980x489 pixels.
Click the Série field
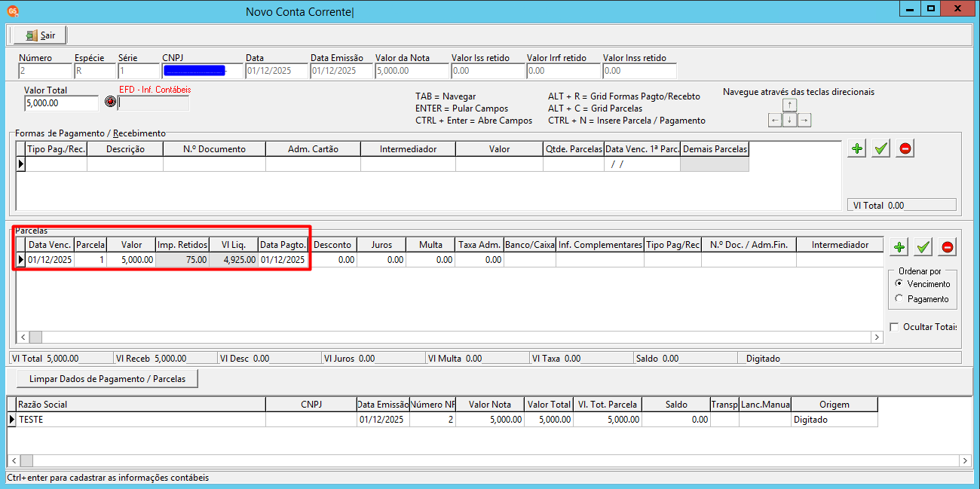click(x=137, y=71)
